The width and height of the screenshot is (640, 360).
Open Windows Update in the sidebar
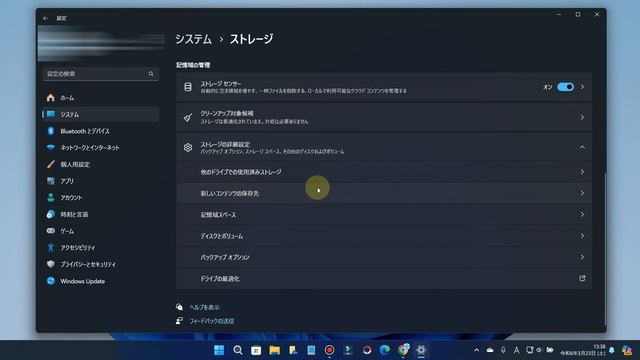pyautogui.click(x=100, y=281)
